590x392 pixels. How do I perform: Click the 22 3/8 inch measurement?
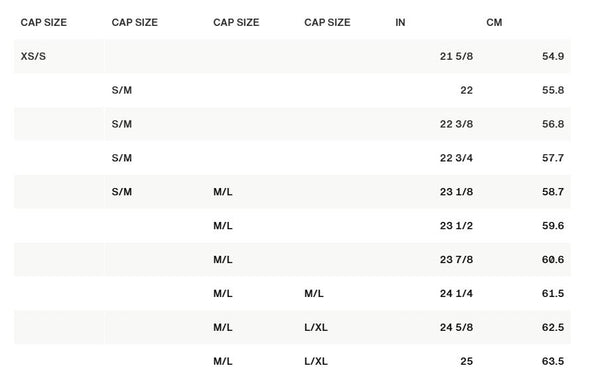[456, 124]
